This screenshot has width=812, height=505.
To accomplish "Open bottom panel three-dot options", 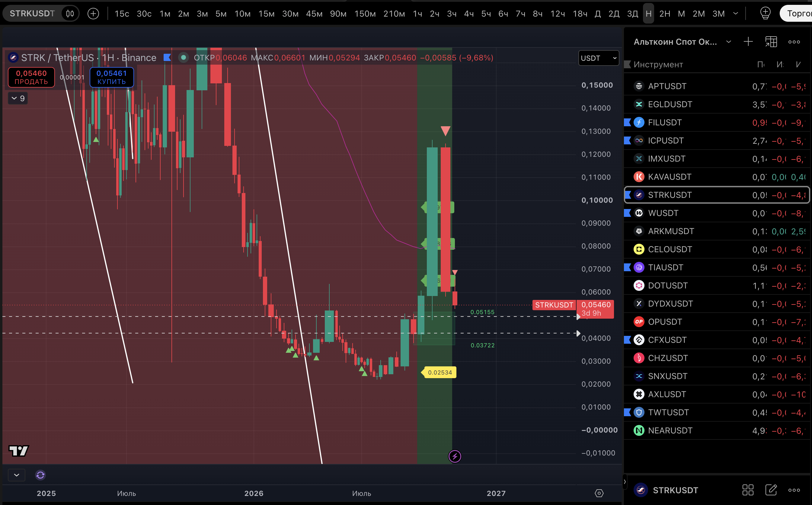I will 794,490.
